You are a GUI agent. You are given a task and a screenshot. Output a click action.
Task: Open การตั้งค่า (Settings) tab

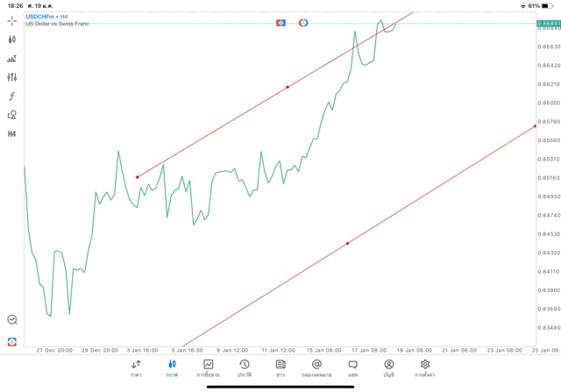click(425, 367)
